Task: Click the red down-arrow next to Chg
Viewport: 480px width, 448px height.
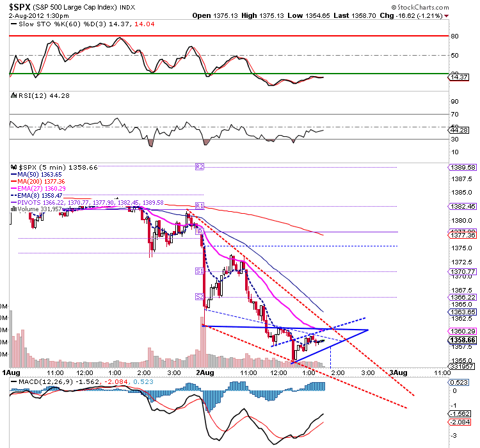Action: [446, 16]
